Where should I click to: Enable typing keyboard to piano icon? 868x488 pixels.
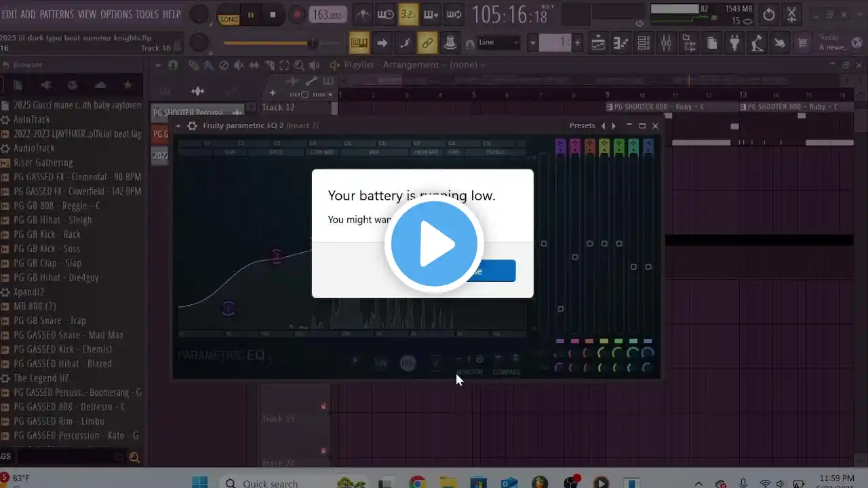[359, 43]
